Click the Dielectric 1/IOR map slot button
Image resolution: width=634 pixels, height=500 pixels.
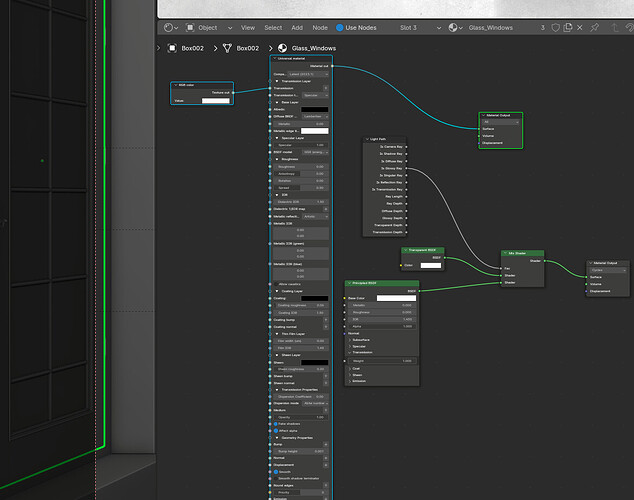325,209
